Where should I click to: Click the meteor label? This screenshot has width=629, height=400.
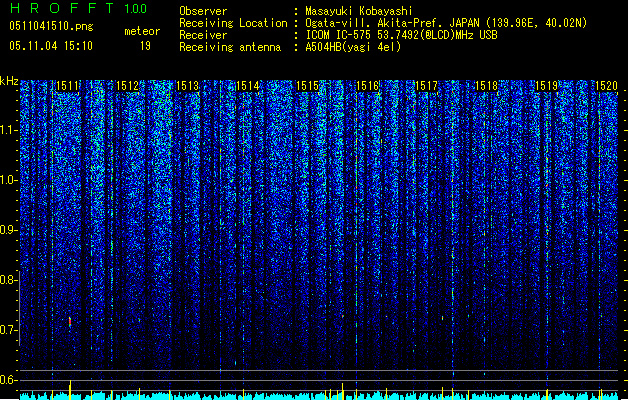142,31
